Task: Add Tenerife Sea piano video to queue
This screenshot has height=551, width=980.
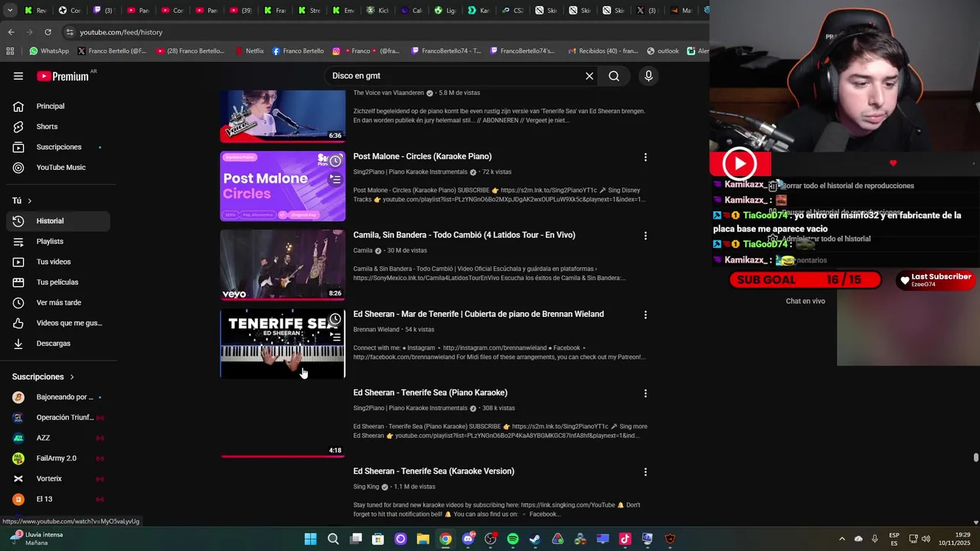Action: click(x=335, y=337)
